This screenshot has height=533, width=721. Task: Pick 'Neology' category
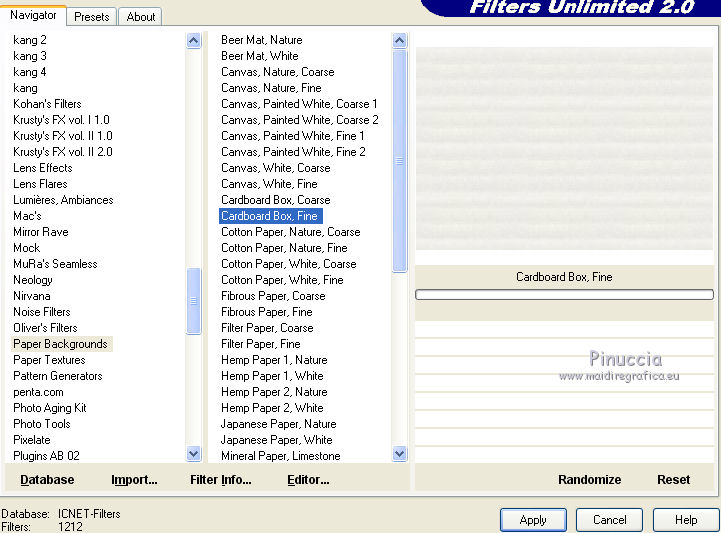click(x=33, y=280)
